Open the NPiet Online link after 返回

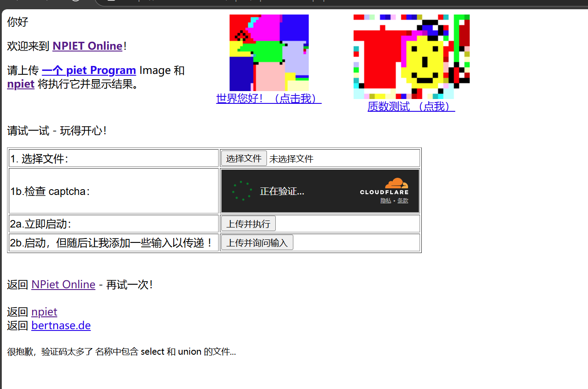63,285
